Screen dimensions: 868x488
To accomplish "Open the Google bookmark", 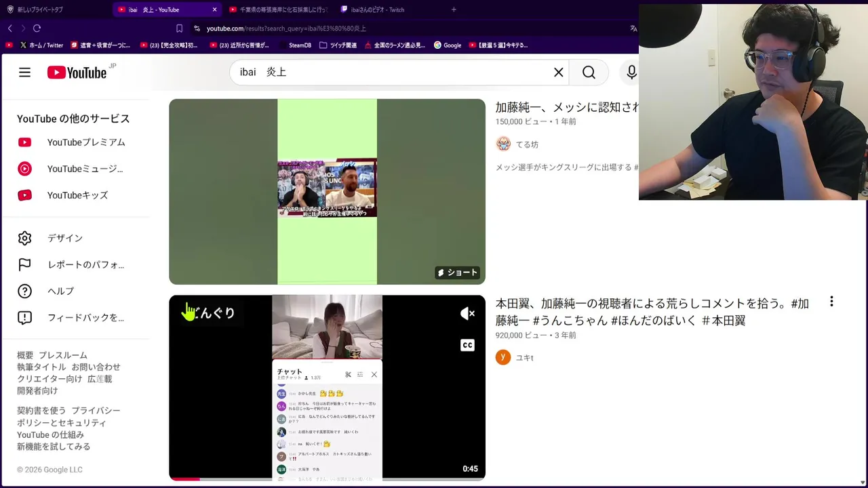I will click(x=448, y=45).
